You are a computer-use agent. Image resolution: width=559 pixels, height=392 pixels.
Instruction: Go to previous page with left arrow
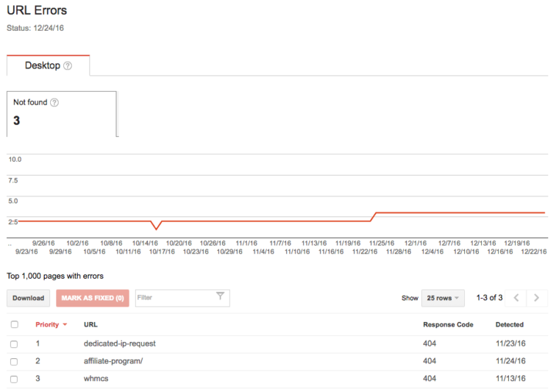(x=516, y=298)
